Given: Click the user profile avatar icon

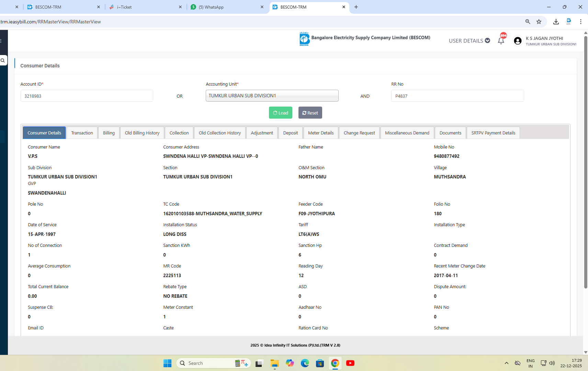Looking at the screenshot, I should pos(518,41).
